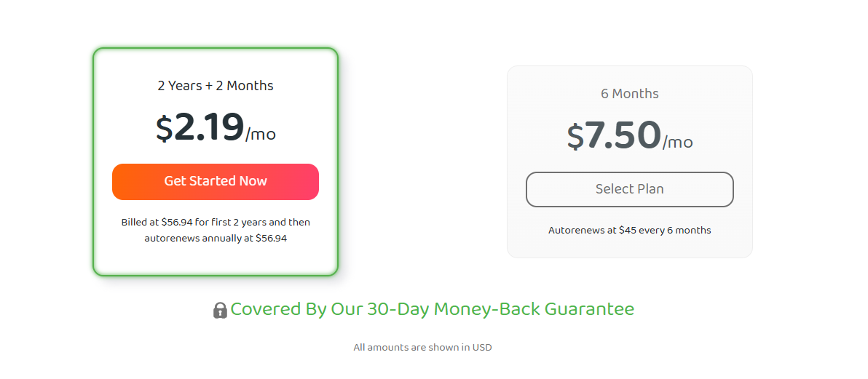This screenshot has height=379, width=868.
Task: Click the word "USD" in the footer note
Action: [482, 348]
